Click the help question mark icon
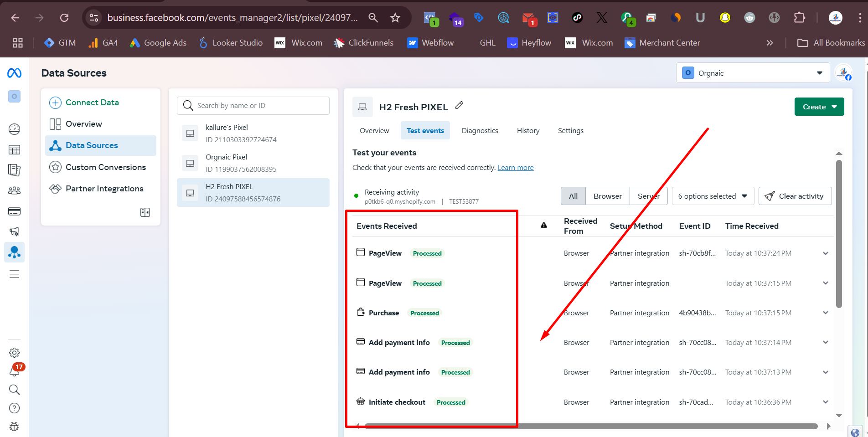This screenshot has width=868, height=437. tap(15, 408)
